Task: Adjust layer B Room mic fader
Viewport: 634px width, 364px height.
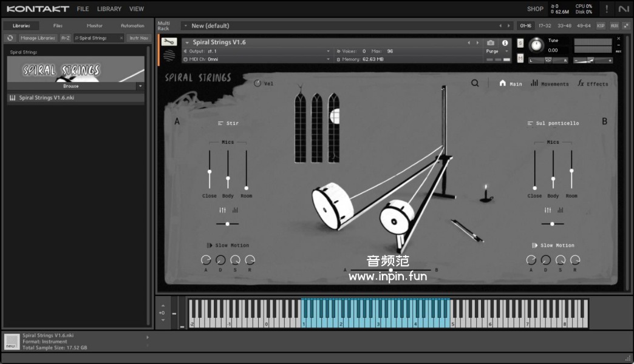Action: (571, 171)
